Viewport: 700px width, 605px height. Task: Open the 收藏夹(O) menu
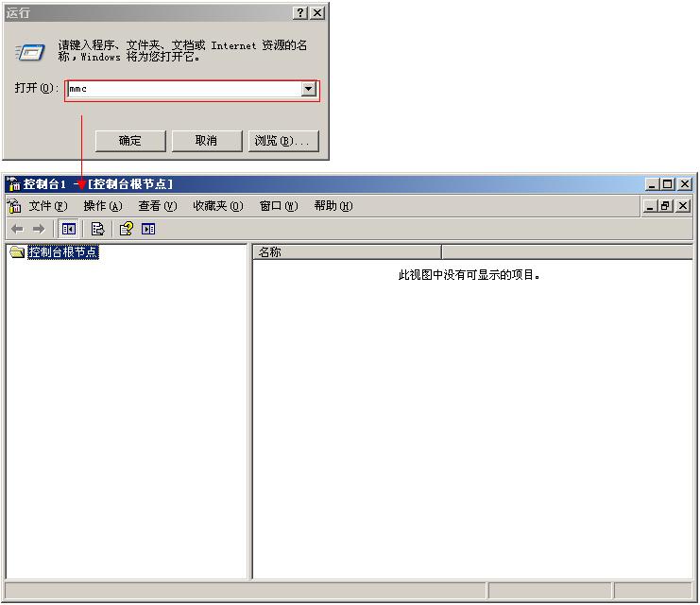coord(217,206)
